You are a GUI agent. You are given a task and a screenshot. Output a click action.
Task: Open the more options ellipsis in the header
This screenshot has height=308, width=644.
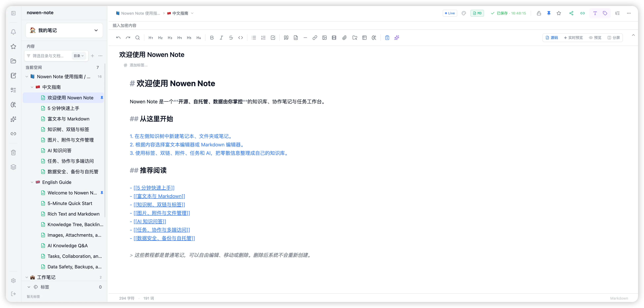(x=629, y=13)
